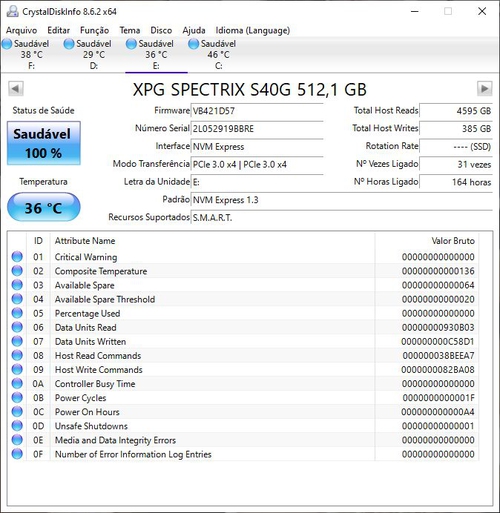The width and height of the screenshot is (500, 513).
Task: Click raw value 0000000930B03
Action: pos(438,327)
